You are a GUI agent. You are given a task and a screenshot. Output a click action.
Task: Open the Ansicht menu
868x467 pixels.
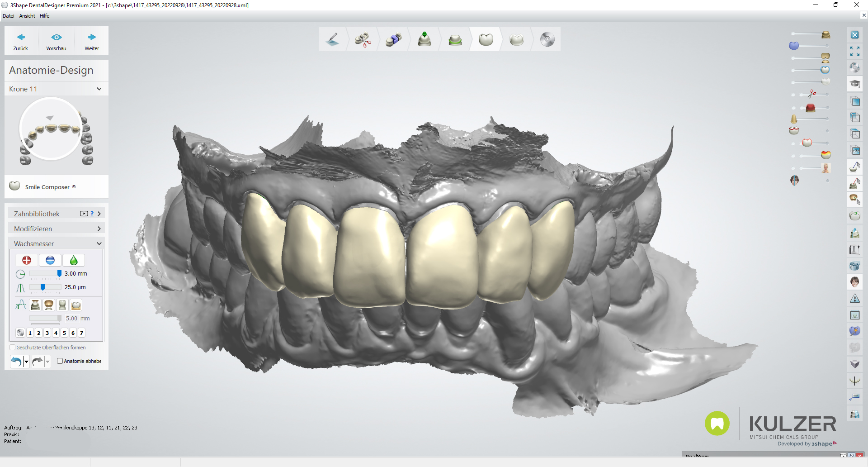[27, 16]
